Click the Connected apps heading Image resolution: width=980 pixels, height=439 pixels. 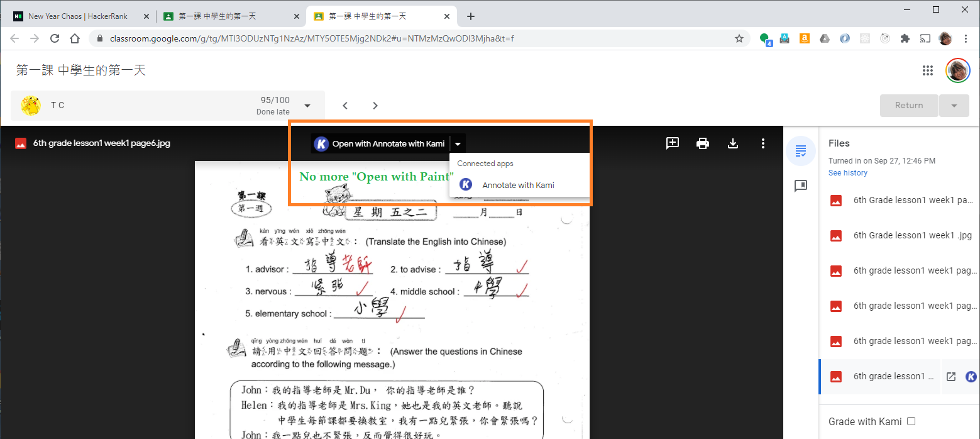485,164
